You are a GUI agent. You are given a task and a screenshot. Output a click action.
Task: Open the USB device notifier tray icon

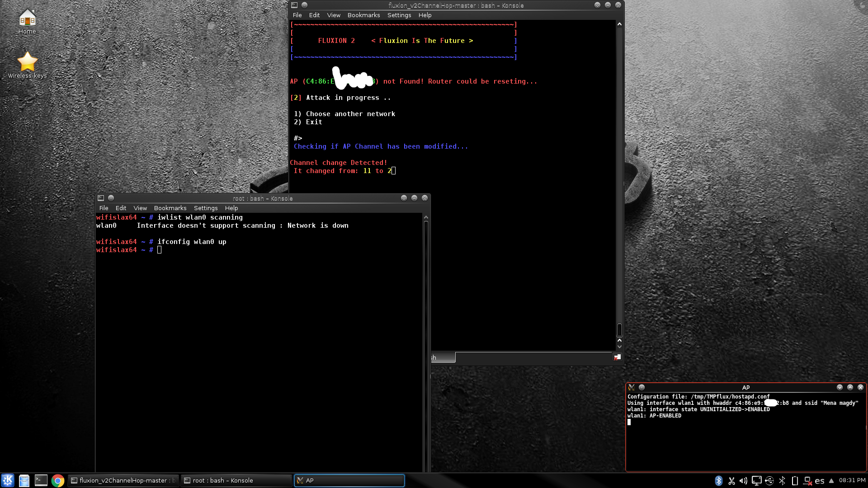point(769,481)
